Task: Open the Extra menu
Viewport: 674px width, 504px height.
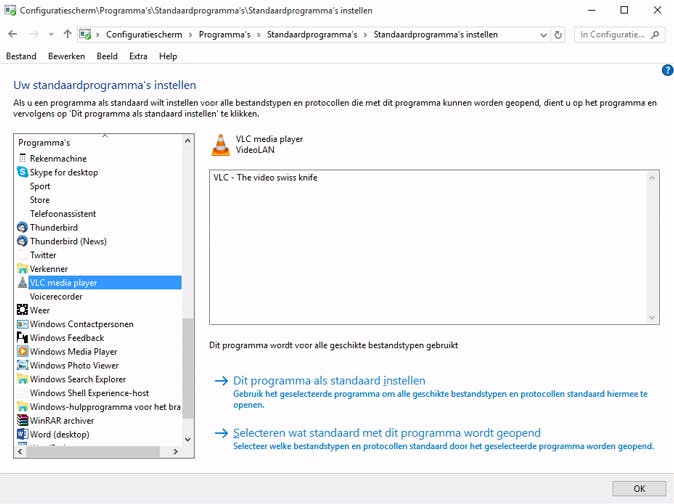Action: pyautogui.click(x=138, y=56)
